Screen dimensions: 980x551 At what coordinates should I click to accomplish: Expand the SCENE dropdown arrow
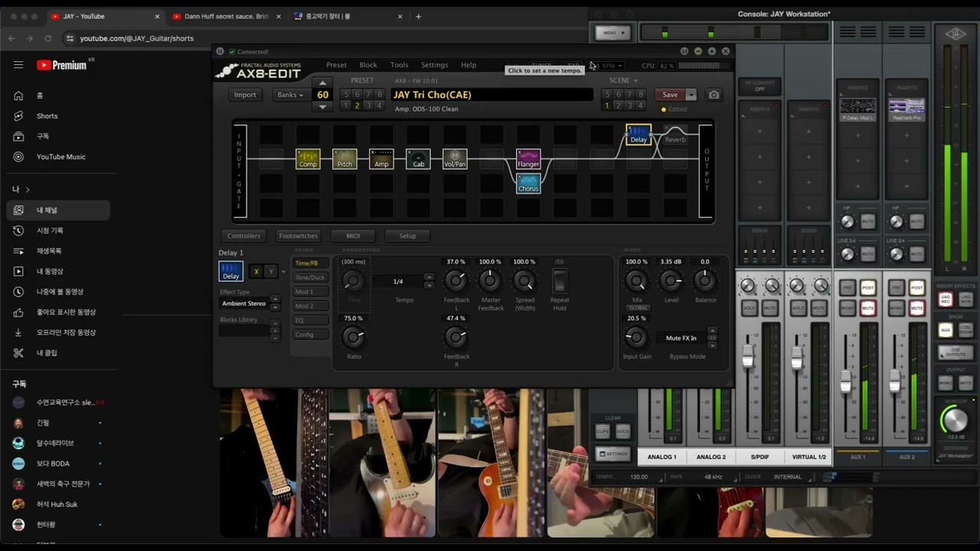[x=635, y=80]
